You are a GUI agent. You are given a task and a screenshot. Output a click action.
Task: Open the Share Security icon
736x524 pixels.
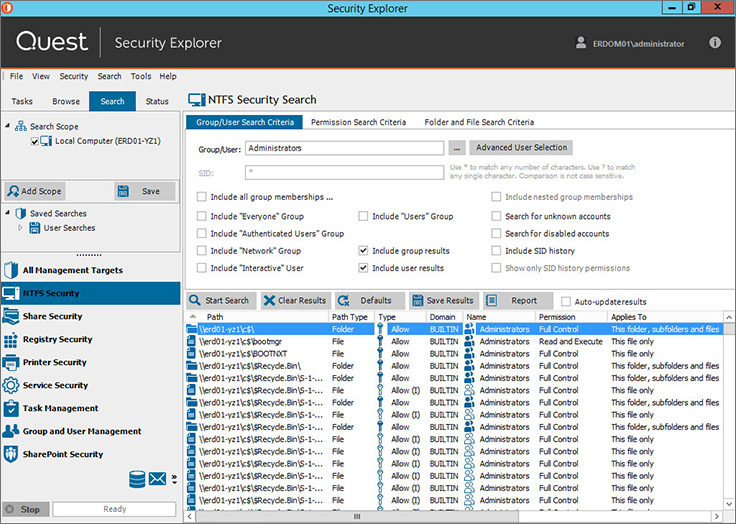coord(10,316)
